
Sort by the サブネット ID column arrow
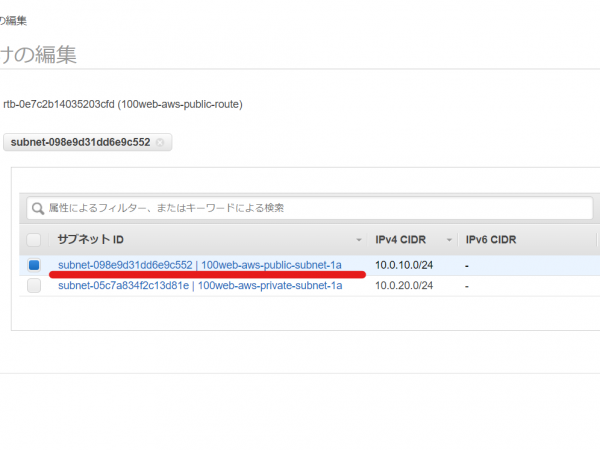click(359, 240)
